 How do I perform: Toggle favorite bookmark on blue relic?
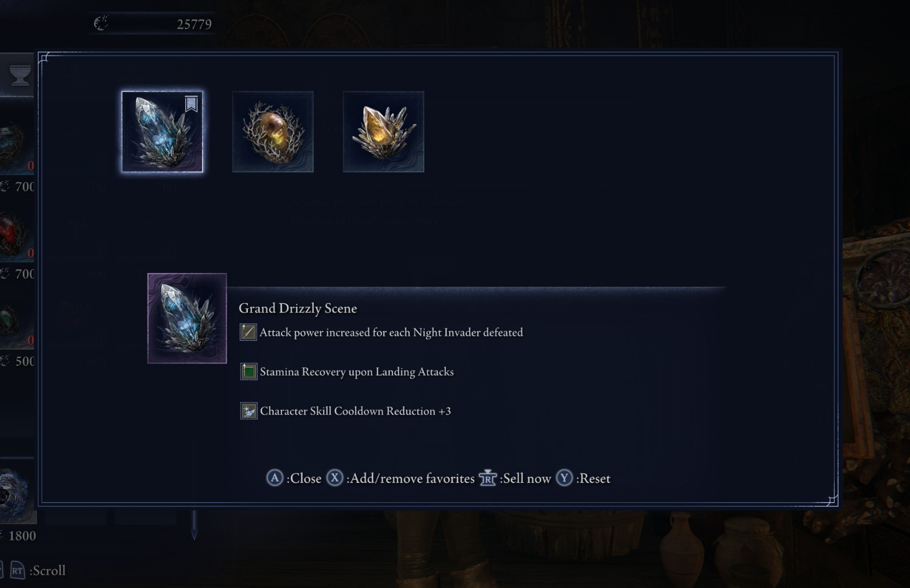[191, 104]
